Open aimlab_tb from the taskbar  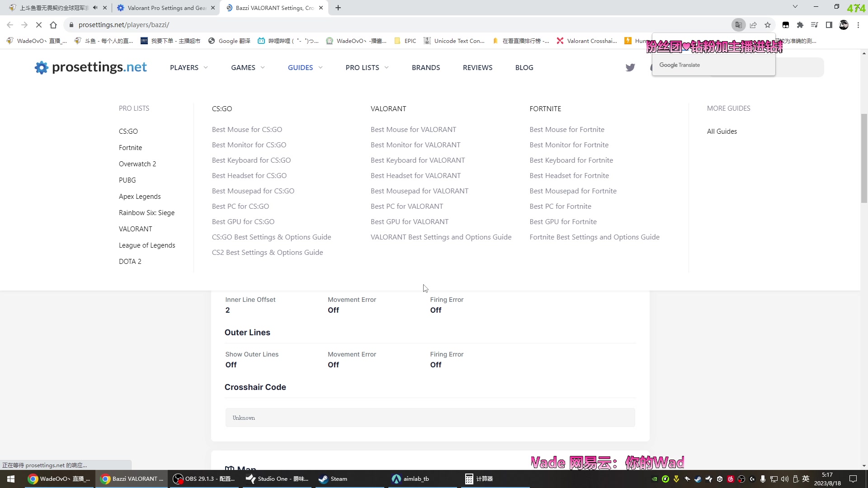pyautogui.click(x=421, y=479)
